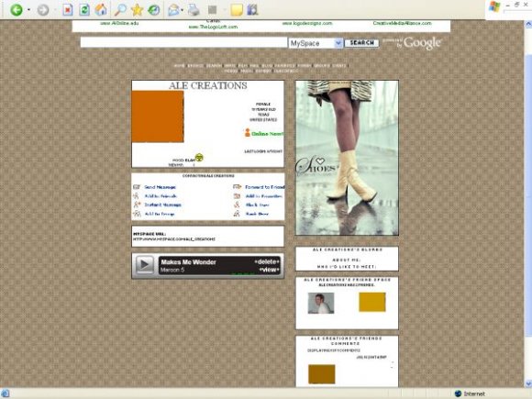Click the brown commenter picture block
532x399 pixels.
pyautogui.click(x=321, y=374)
